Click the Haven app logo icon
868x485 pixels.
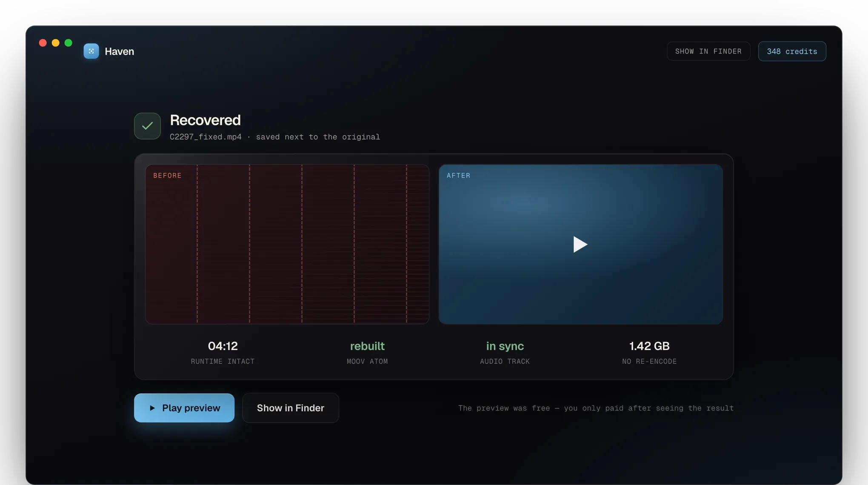[x=91, y=51]
